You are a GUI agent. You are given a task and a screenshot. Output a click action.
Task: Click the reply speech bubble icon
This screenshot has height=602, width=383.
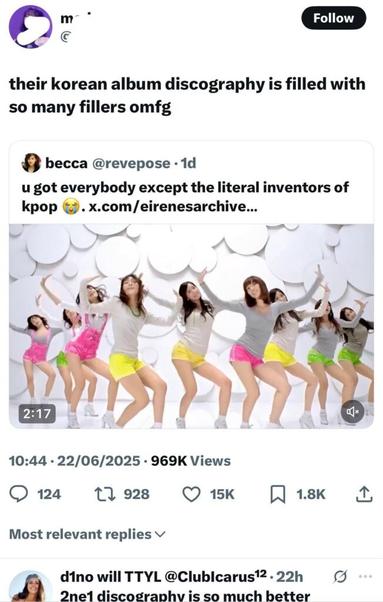pos(18,494)
